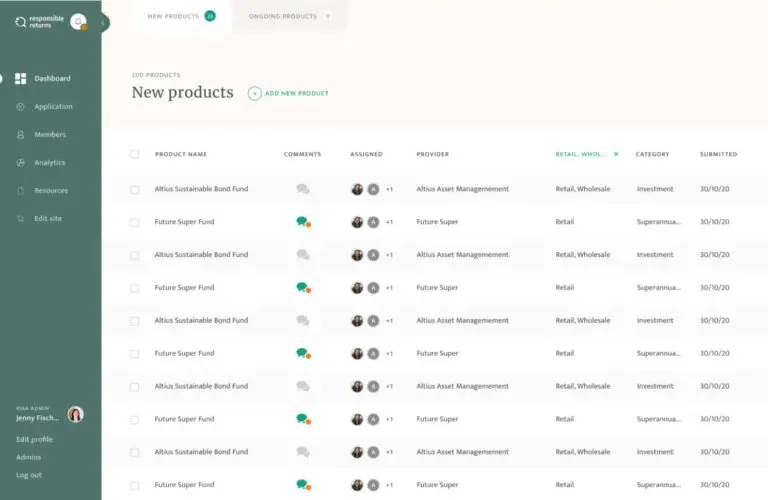Open the notifications bell icon
This screenshot has width=768, height=500.
click(78, 21)
